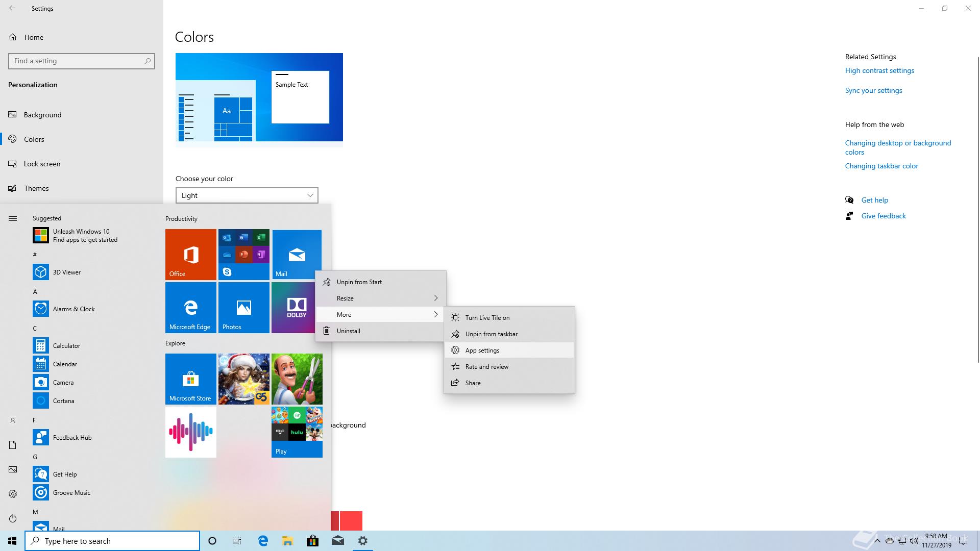This screenshot has height=551, width=980.
Task: Choose Share from the submenu
Action: (509, 383)
